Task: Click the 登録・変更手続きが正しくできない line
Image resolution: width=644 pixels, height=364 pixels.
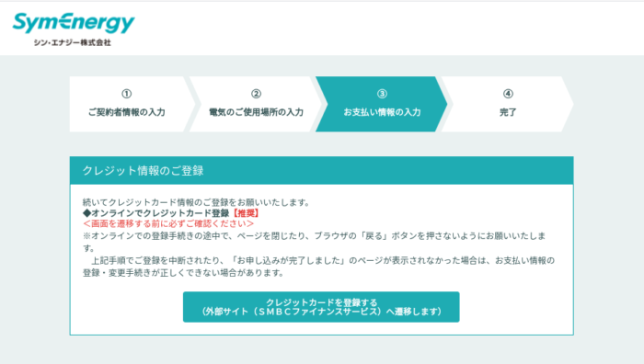Action: pyautogui.click(x=183, y=273)
